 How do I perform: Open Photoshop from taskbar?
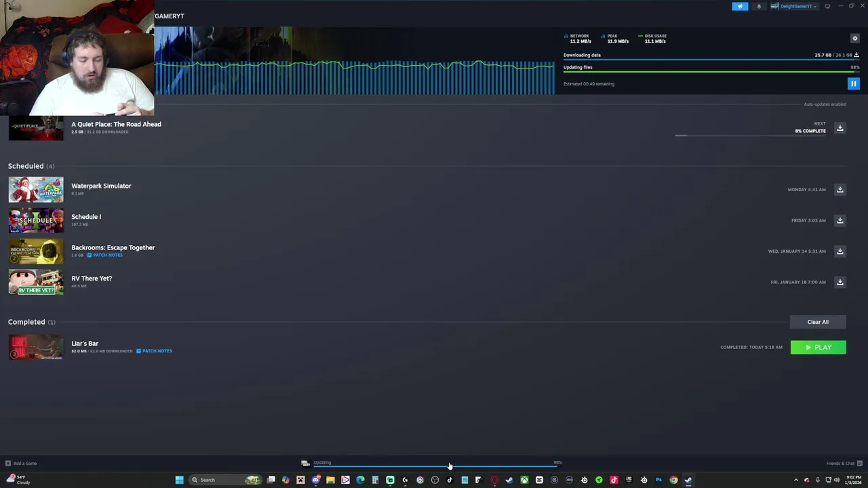(658, 480)
